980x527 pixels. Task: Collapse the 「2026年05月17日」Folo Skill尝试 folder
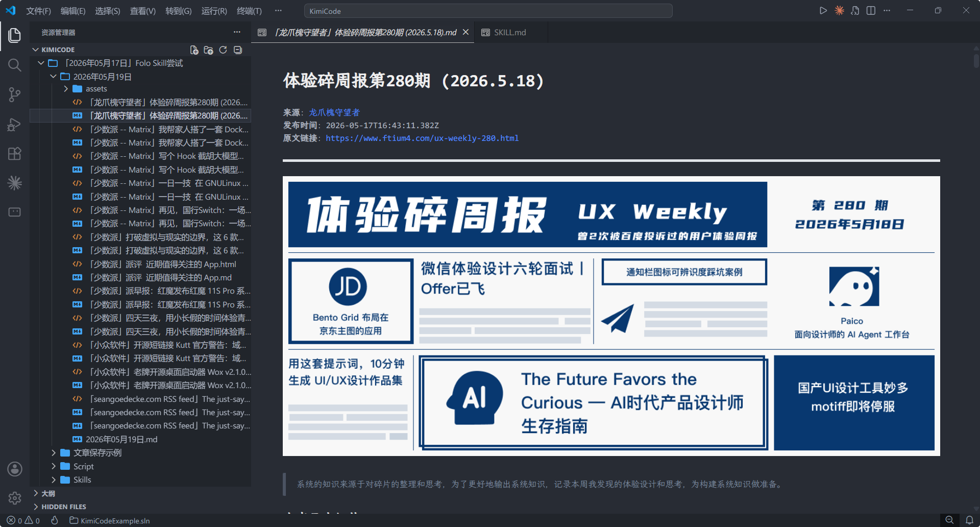click(41, 63)
